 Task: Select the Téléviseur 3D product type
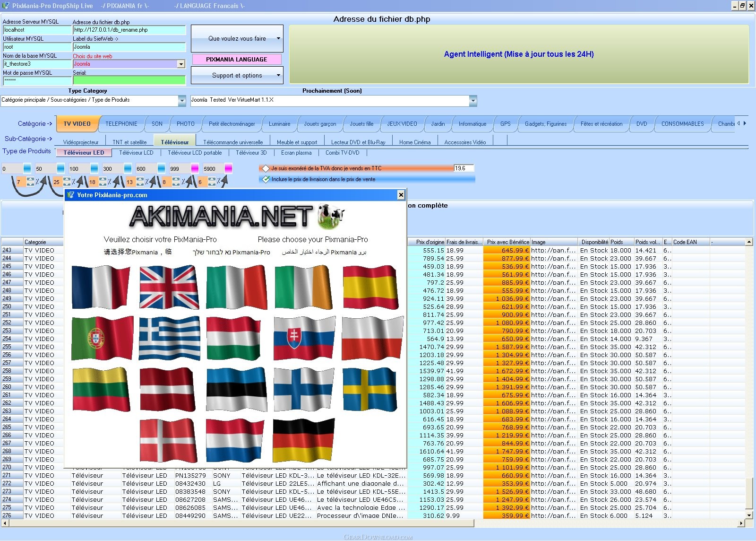pyautogui.click(x=251, y=153)
